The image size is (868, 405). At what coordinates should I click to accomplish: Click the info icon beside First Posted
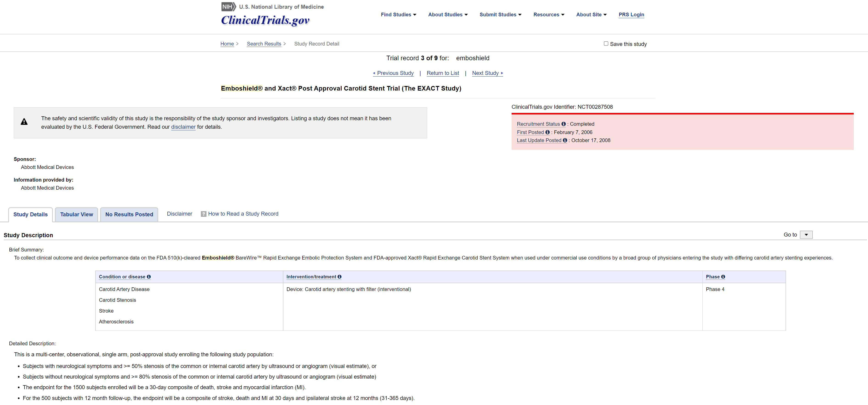pos(548,132)
